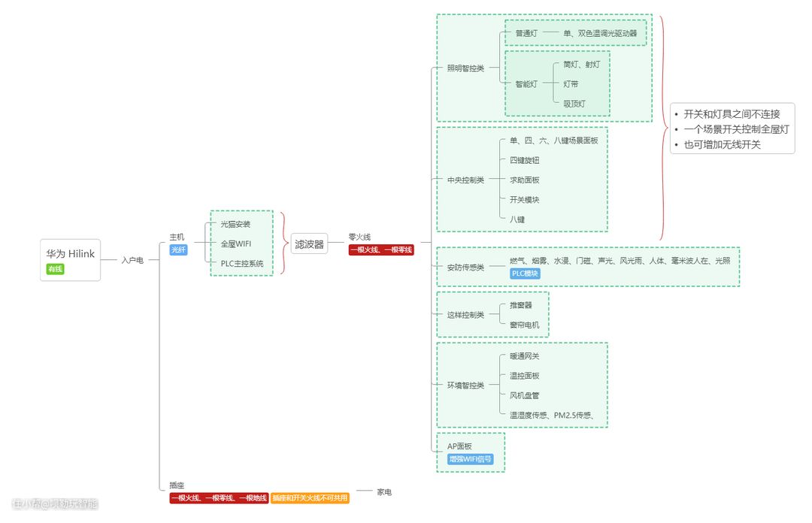Click the blue PLC模块 tag
This screenshot has height=523, width=812.
[x=525, y=274]
